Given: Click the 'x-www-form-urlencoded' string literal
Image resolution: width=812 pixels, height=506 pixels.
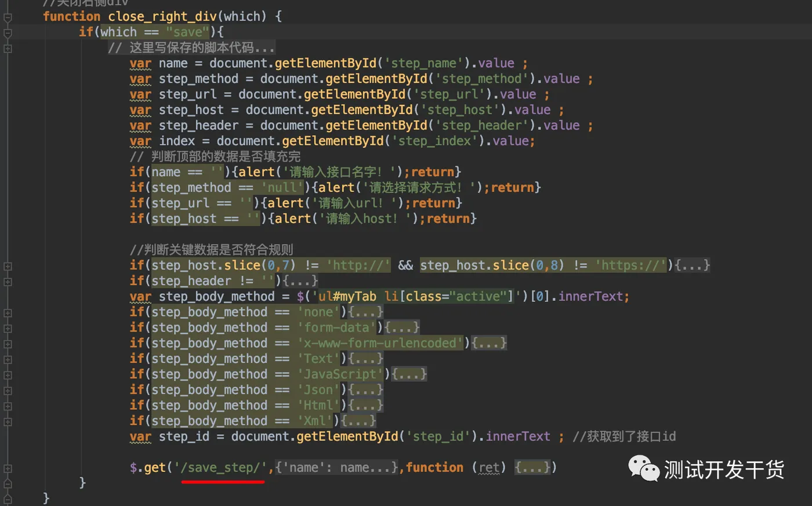Looking at the screenshot, I should point(380,343).
